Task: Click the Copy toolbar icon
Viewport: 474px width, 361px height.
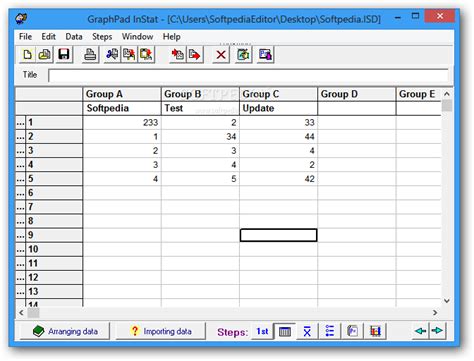Action: pyautogui.click(x=129, y=55)
